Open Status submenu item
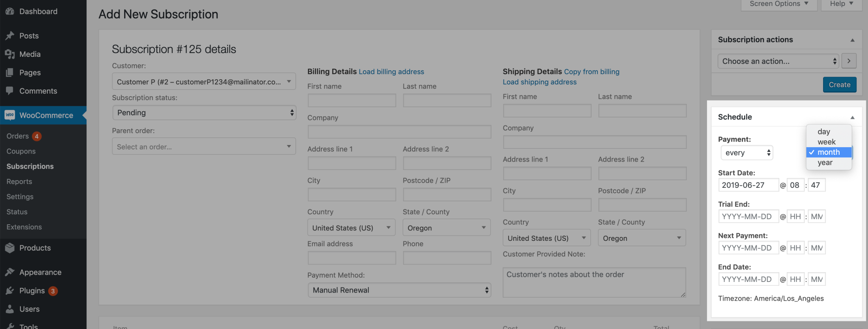The width and height of the screenshot is (868, 329). point(17,212)
